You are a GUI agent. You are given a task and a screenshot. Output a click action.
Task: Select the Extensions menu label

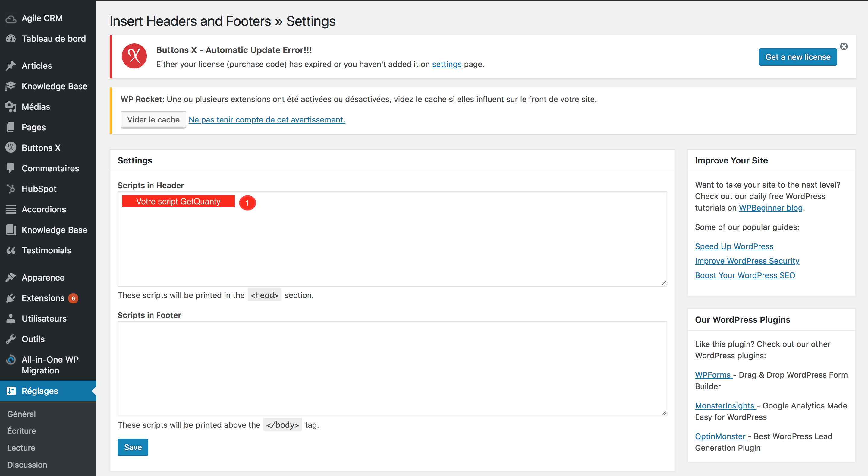[43, 298]
